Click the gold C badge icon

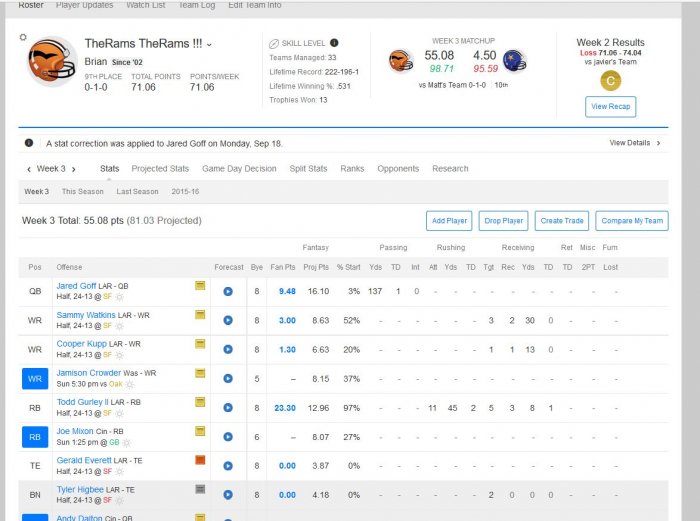point(609,80)
